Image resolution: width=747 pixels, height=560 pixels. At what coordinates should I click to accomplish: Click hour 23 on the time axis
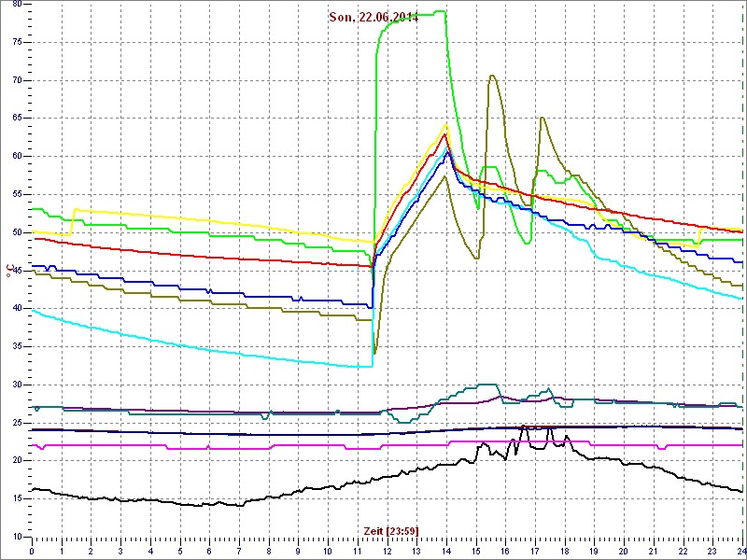click(712, 552)
